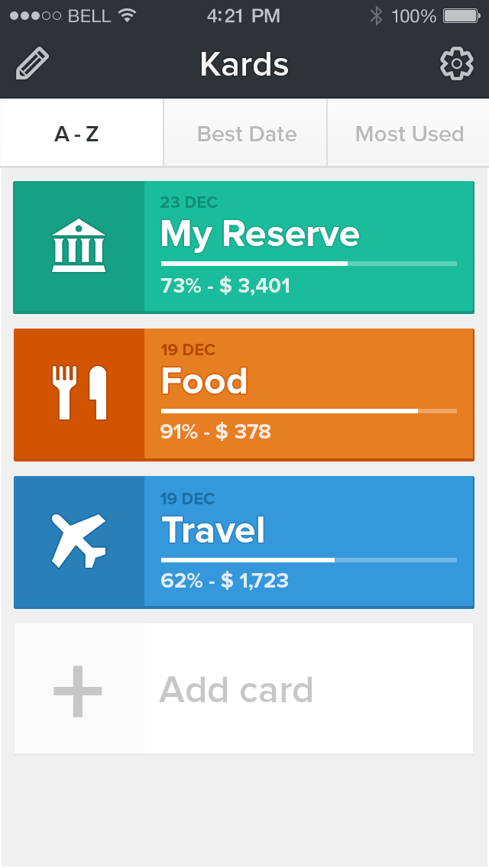Tap the plus icon to add card
Image resolution: width=489 pixels, height=868 pixels.
(78, 691)
